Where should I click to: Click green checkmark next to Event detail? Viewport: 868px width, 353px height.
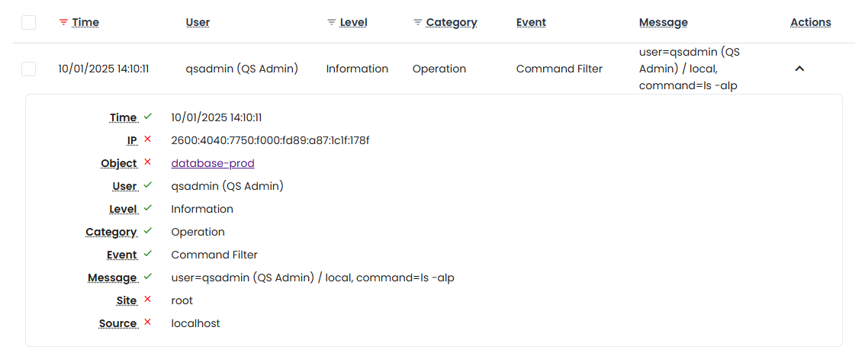[148, 254]
